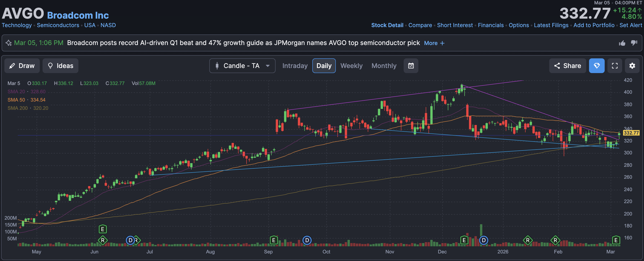Click the March earnings E marker
This screenshot has width=644, height=261.
click(x=616, y=240)
